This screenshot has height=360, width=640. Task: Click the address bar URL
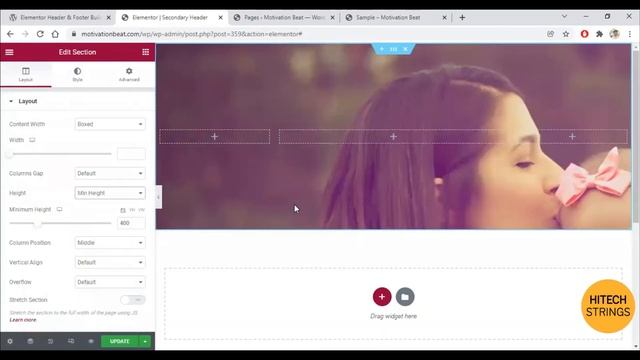click(x=192, y=34)
